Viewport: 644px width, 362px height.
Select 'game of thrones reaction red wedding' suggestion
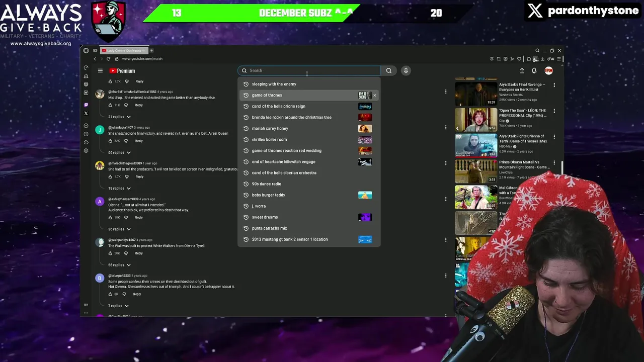309,150
